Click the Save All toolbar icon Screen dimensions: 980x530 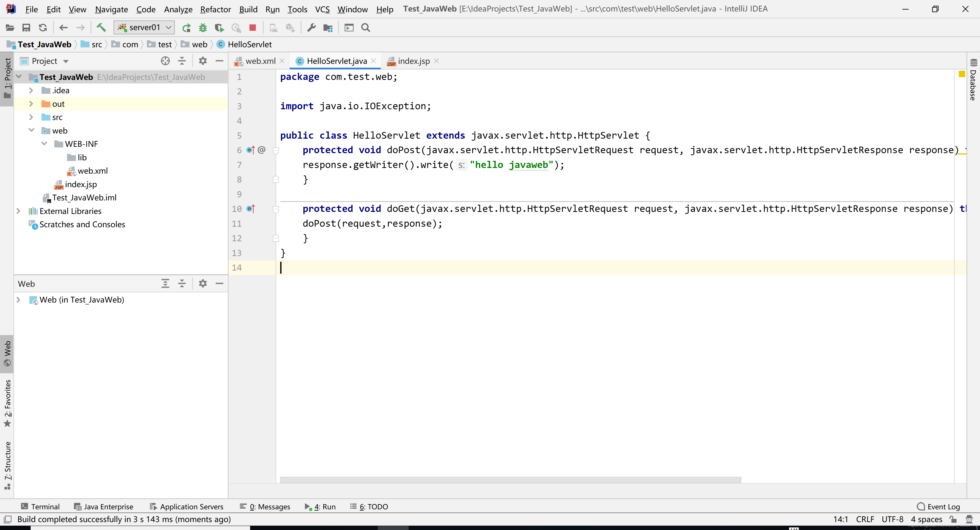click(x=26, y=27)
